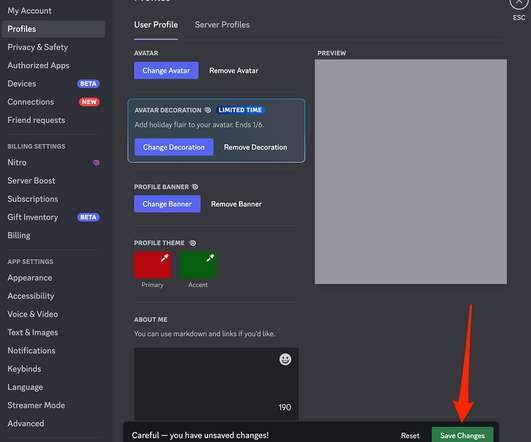This screenshot has width=531, height=442.
Task: Click Remove Decoration link
Action: tap(255, 147)
